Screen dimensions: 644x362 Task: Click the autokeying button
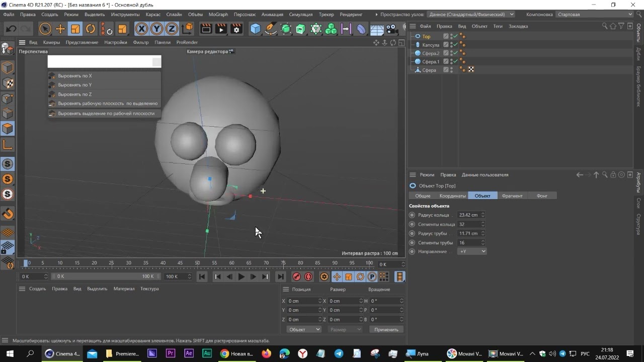pyautogui.click(x=308, y=277)
